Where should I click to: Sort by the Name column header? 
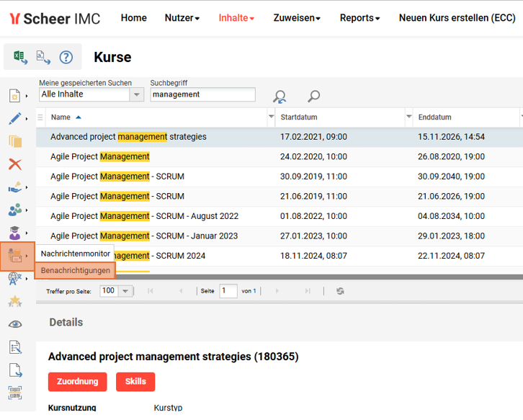click(61, 117)
